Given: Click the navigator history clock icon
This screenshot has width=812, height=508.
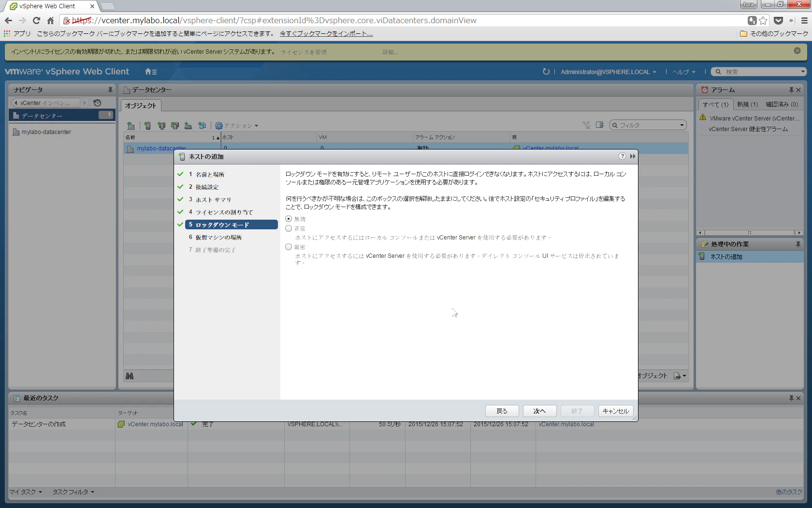Looking at the screenshot, I should [97, 103].
